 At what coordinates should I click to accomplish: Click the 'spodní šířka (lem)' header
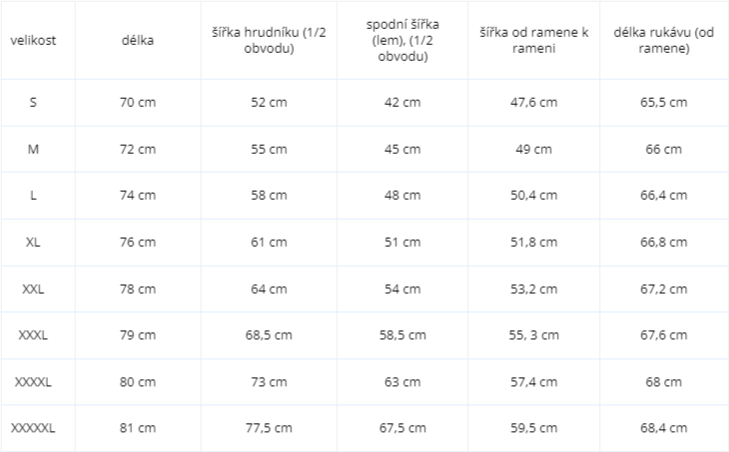(403, 40)
